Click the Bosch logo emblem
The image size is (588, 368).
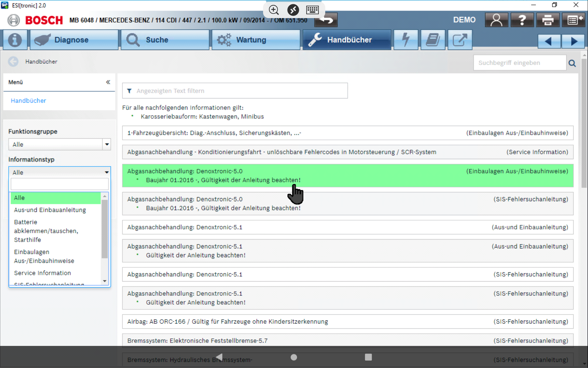13,20
